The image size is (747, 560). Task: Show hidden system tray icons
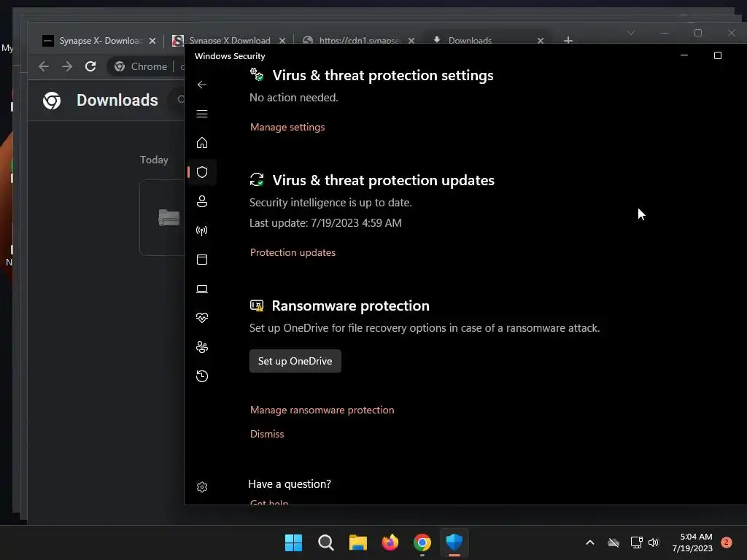click(x=589, y=542)
